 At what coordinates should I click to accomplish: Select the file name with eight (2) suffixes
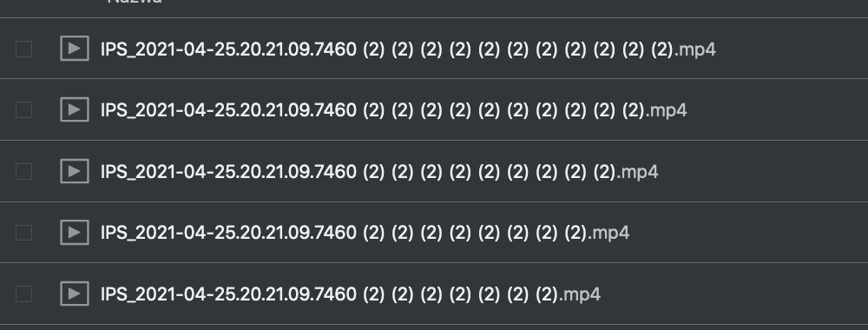[x=365, y=233]
